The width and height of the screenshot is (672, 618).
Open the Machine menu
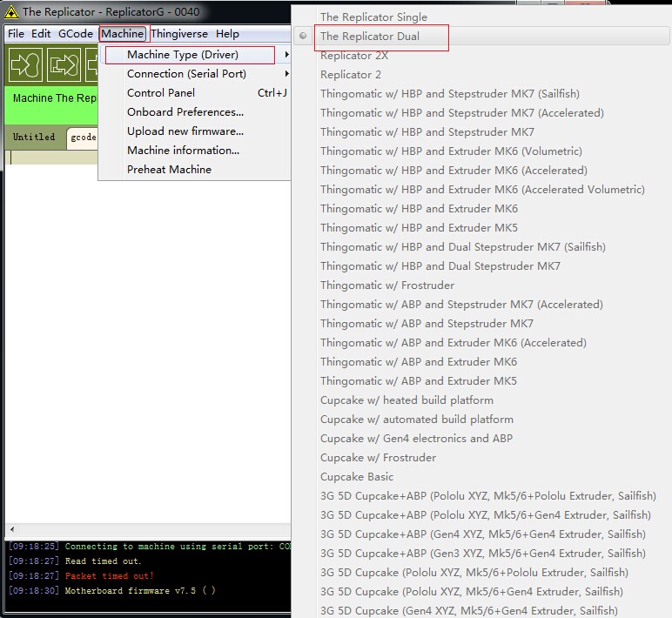point(123,34)
